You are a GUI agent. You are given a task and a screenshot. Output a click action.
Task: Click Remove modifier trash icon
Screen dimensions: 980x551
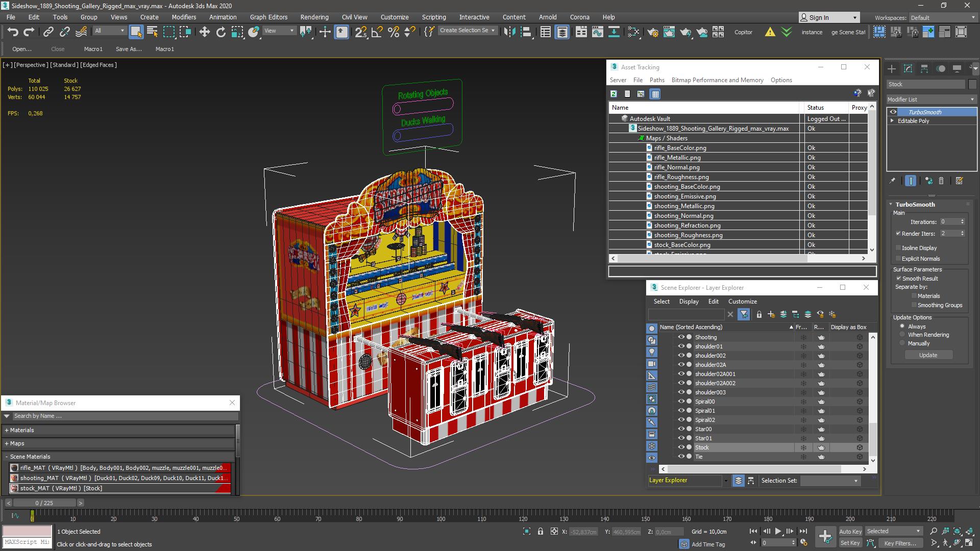coord(941,181)
